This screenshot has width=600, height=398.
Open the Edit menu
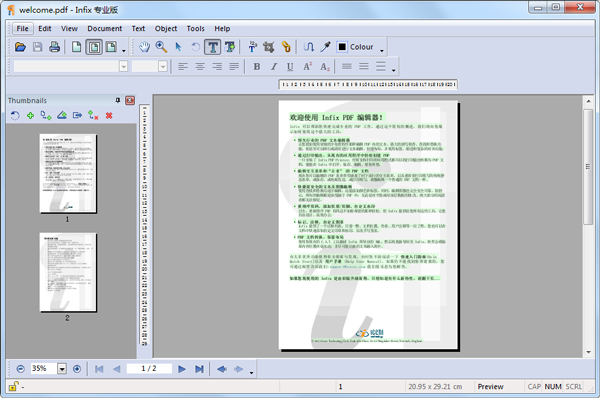point(45,29)
